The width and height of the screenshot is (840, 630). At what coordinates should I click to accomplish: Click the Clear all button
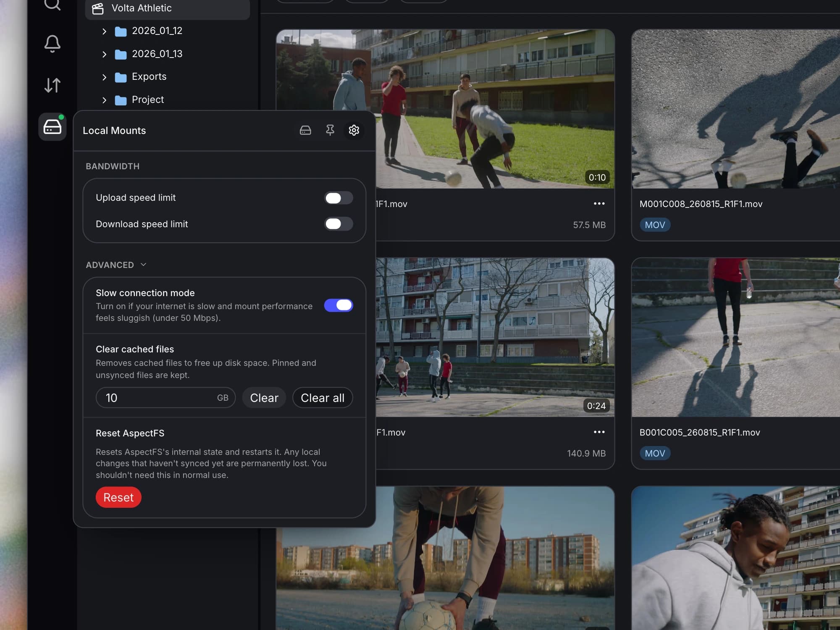pyautogui.click(x=323, y=398)
